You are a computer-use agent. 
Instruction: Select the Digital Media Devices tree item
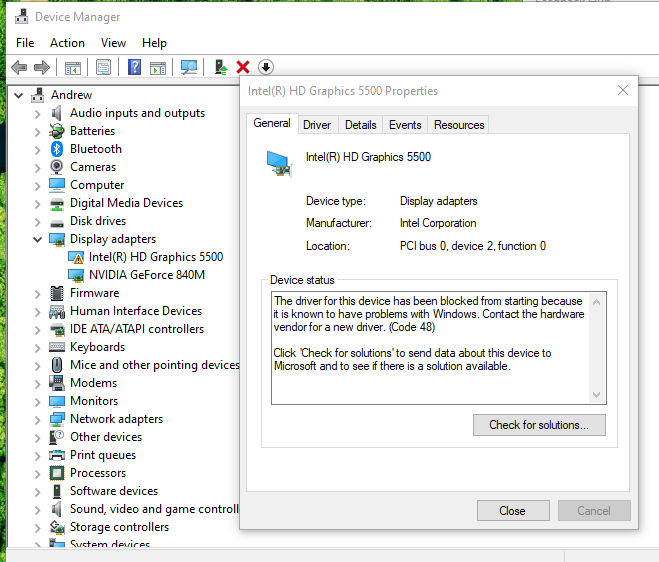127,203
